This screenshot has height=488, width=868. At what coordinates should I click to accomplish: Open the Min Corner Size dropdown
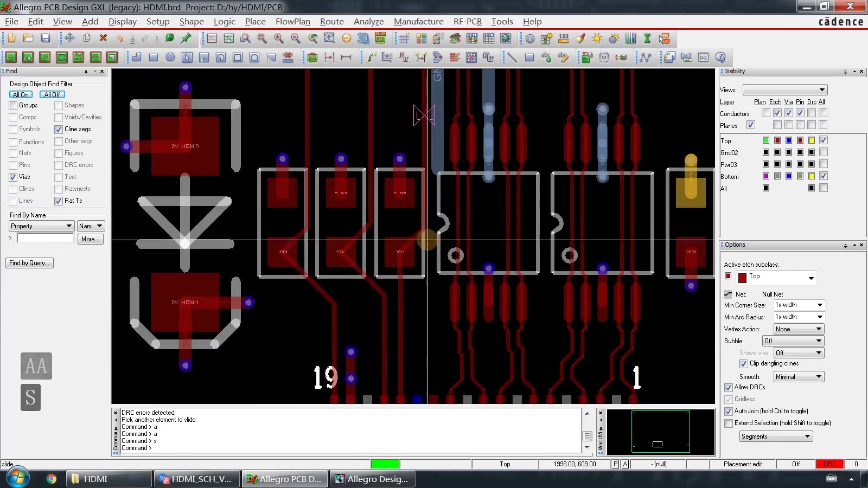(799, 305)
